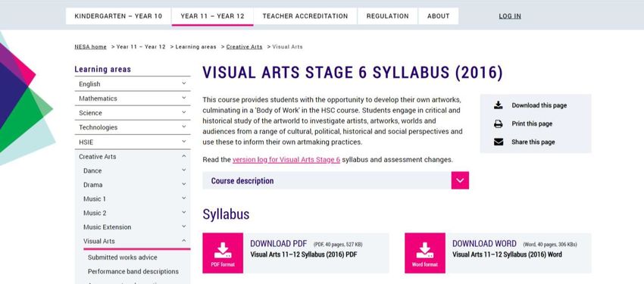Collapse the Visual Arts submenu chevron

pyautogui.click(x=183, y=241)
